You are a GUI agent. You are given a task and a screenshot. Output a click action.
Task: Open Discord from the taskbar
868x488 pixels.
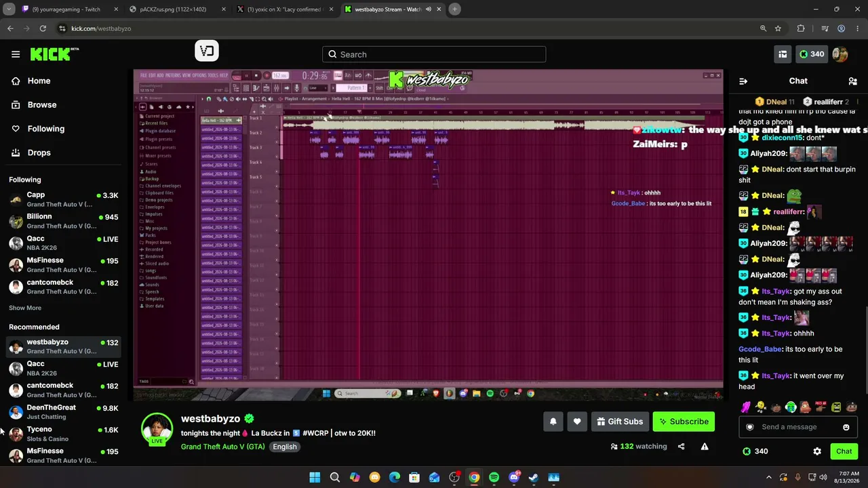(514, 478)
